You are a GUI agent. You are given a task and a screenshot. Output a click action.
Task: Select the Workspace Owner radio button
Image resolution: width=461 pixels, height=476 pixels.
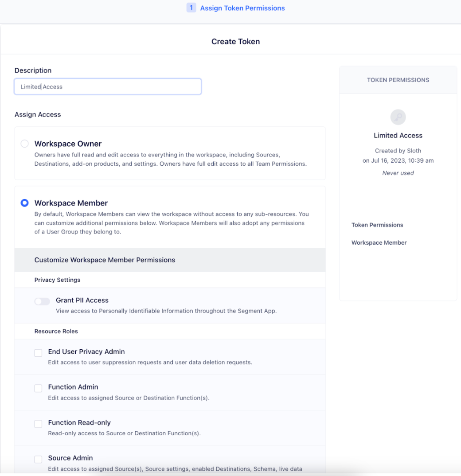24,144
